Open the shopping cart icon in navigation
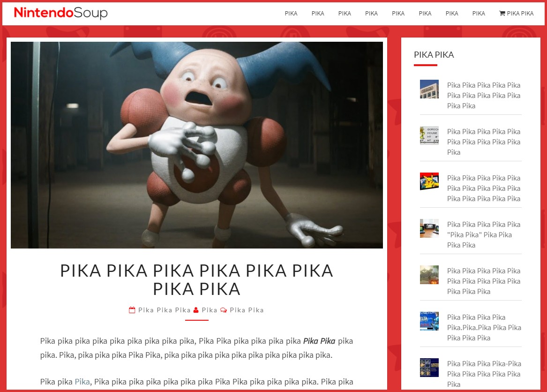Image resolution: width=547 pixels, height=392 pixels. coord(502,13)
